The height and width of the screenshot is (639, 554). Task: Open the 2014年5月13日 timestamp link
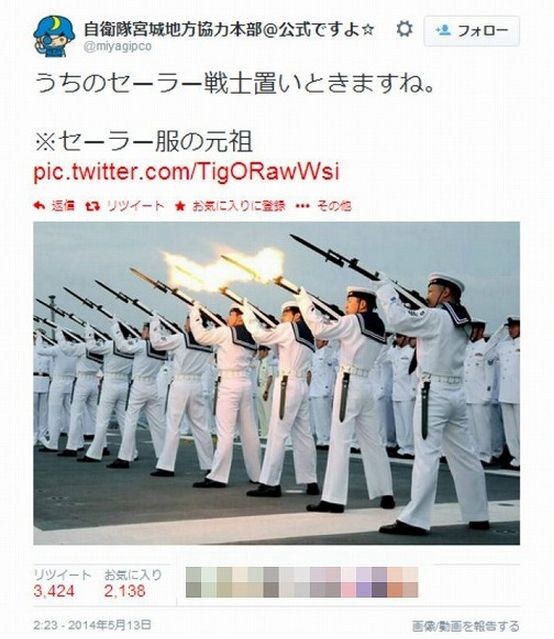tap(92, 625)
